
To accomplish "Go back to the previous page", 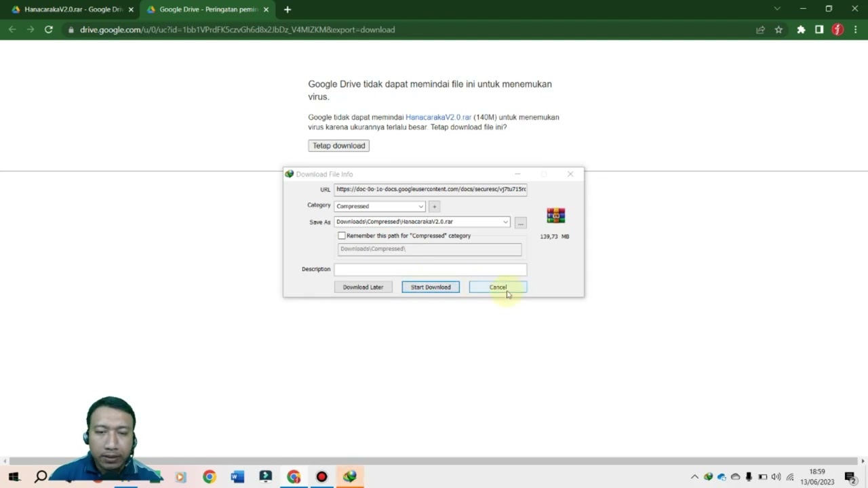I will [x=12, y=30].
